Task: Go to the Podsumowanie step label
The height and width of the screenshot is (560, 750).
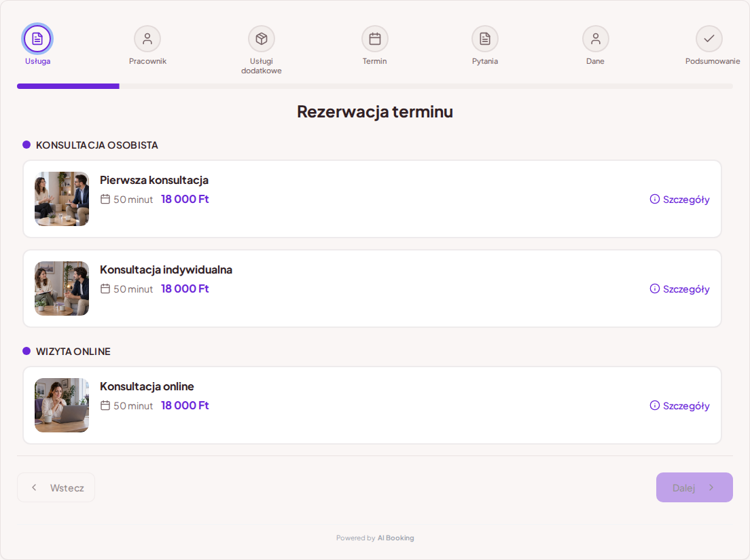Action: pyautogui.click(x=712, y=61)
